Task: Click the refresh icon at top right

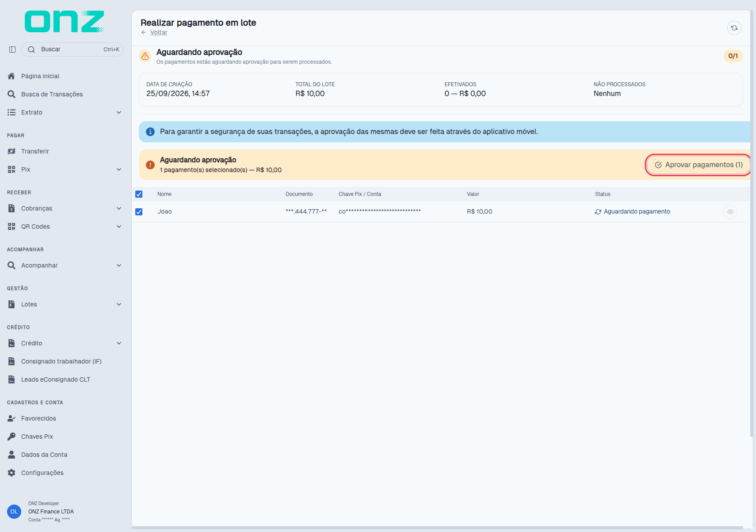Action: [x=734, y=28]
